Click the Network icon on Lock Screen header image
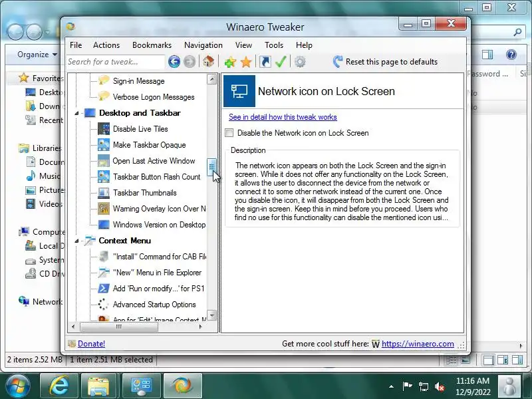 (x=239, y=91)
